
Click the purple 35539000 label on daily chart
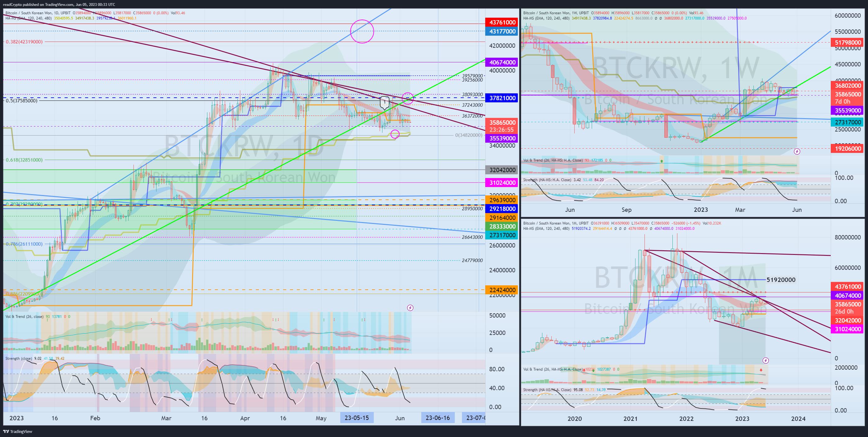point(502,138)
